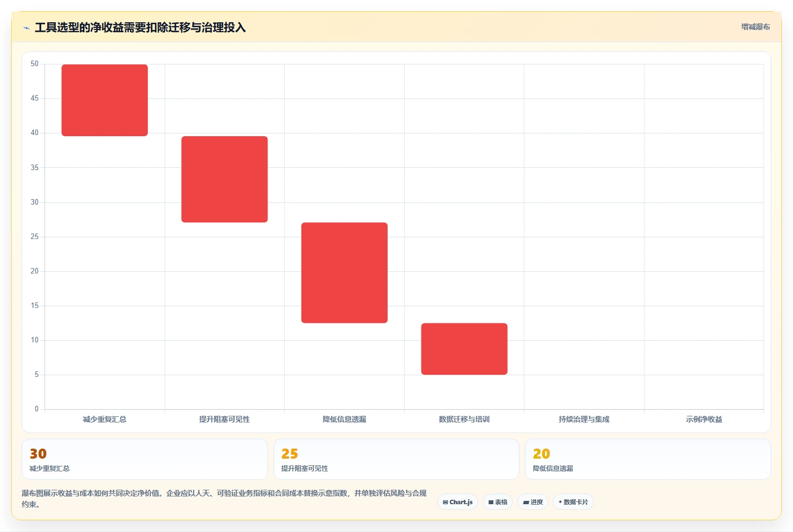Click the red bar for 提升阻塞可见性
The image size is (793, 532).
pos(225,179)
